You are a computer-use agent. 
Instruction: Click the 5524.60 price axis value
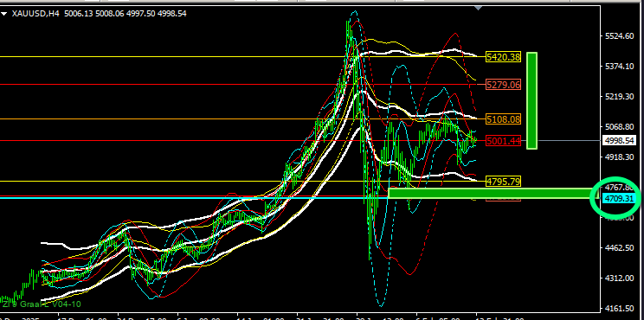620,36
